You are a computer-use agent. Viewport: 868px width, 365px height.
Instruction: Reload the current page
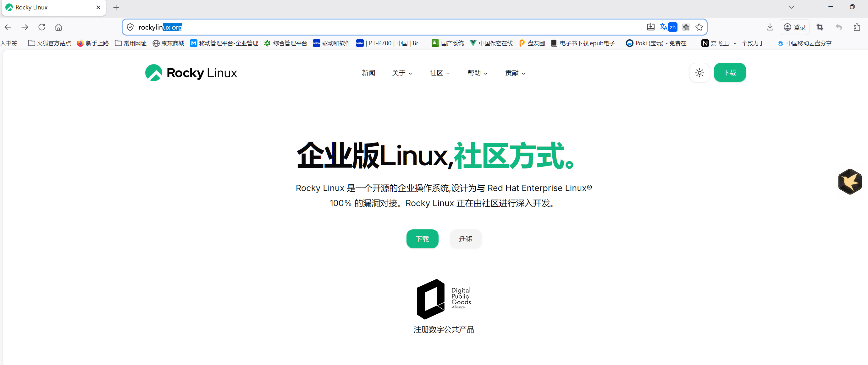[x=42, y=27]
